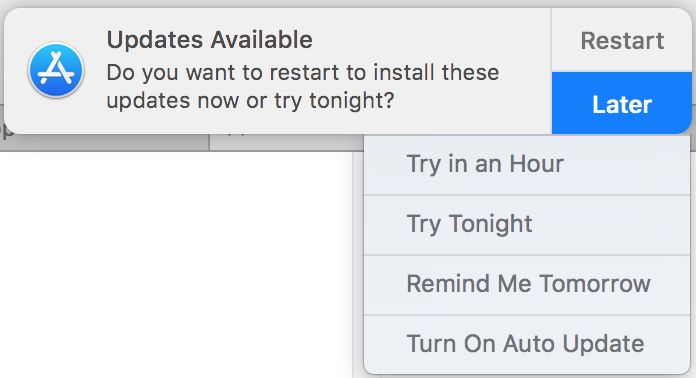This screenshot has height=378, width=696.
Task: Open the App Store via the blue A logo
Action: click(x=56, y=70)
